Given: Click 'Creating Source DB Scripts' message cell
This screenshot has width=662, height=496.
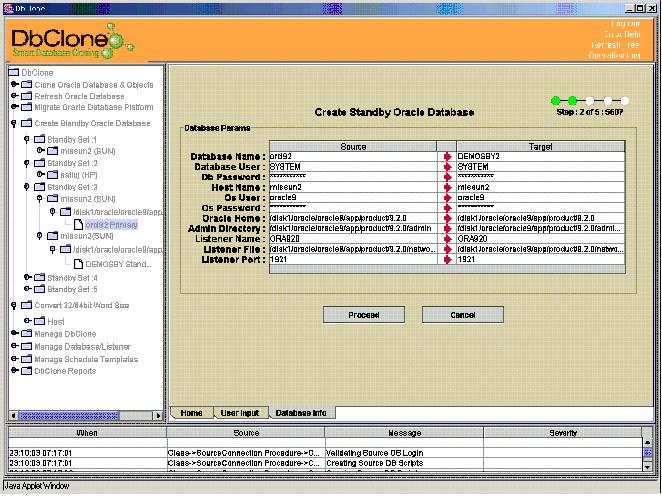Looking at the screenshot, I should 404,463.
